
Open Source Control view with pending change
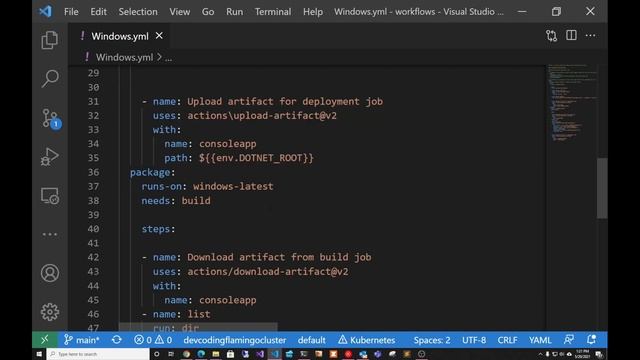[x=51, y=119]
